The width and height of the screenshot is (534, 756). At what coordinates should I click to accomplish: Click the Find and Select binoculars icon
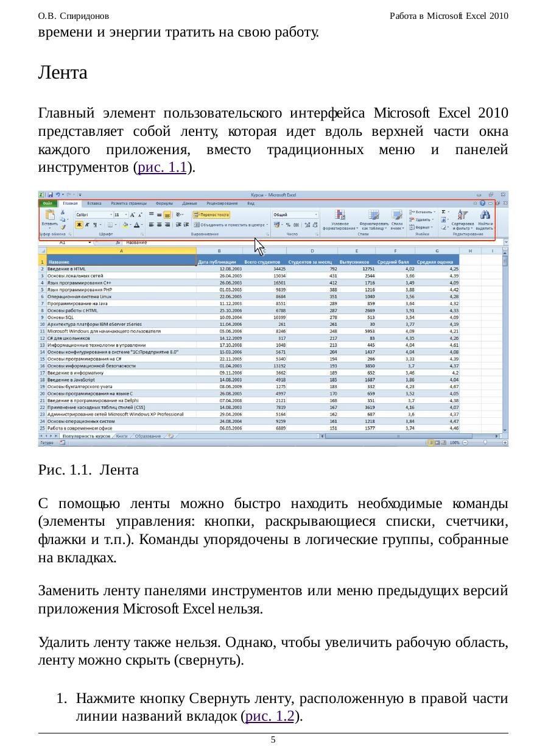point(485,215)
